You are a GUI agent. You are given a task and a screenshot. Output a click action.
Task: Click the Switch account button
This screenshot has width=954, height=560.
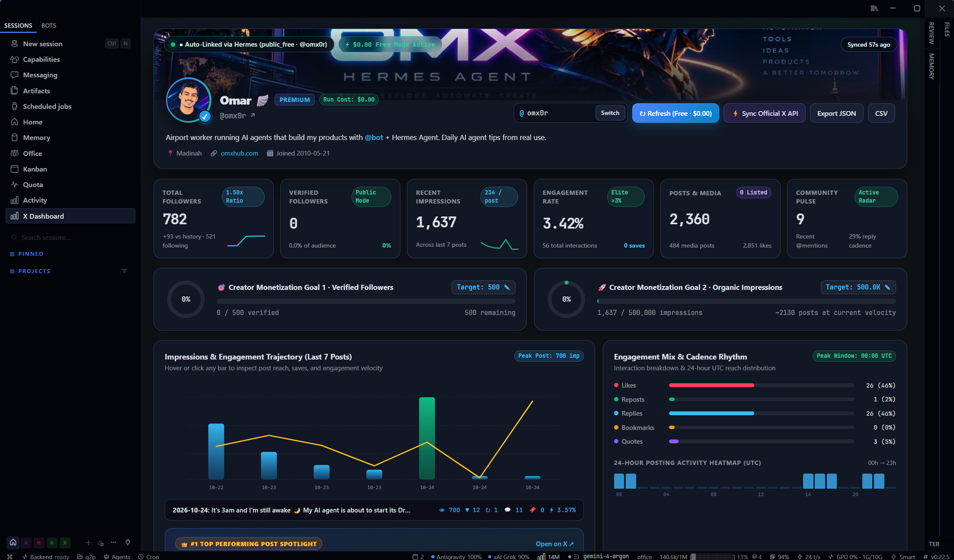[610, 113]
